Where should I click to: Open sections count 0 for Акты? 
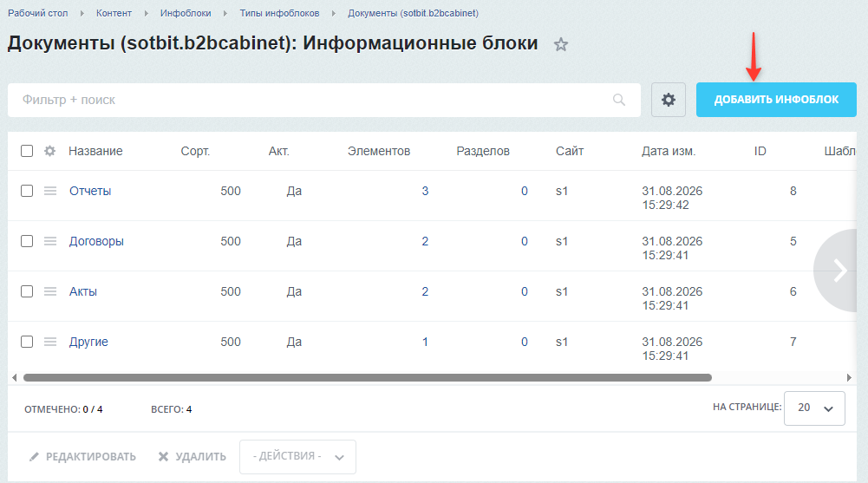525,291
